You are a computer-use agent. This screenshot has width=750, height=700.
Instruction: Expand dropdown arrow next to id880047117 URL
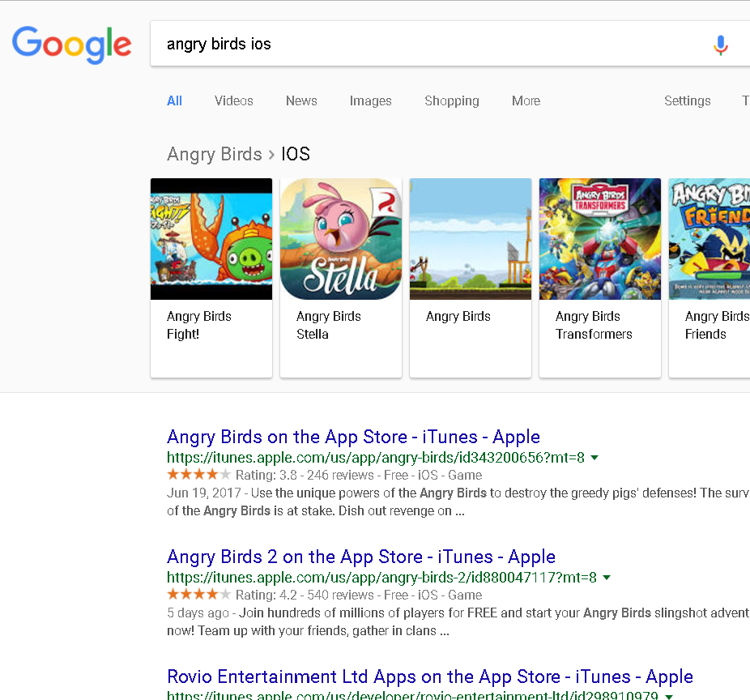tap(607, 578)
